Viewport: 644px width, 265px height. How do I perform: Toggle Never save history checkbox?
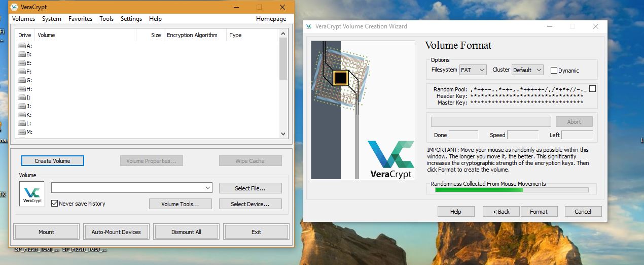[55, 204]
